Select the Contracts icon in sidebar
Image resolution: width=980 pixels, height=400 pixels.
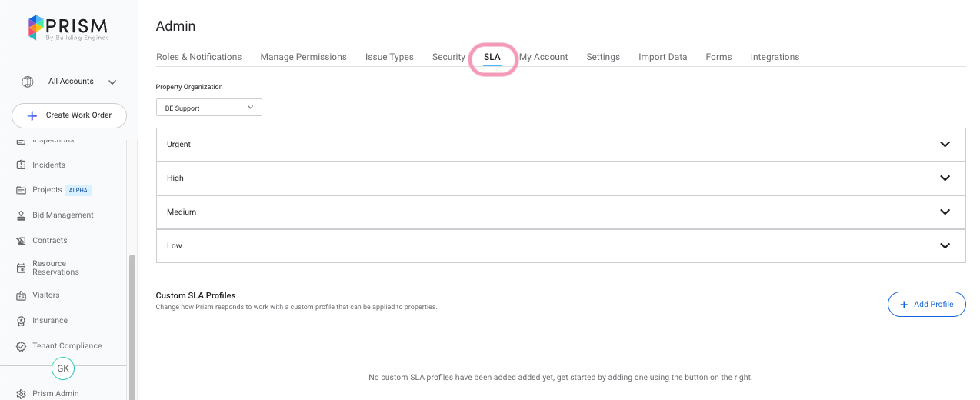22,241
